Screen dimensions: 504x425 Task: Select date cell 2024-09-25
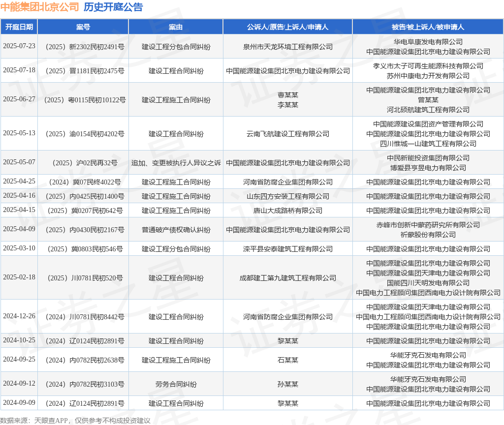coord(19,359)
